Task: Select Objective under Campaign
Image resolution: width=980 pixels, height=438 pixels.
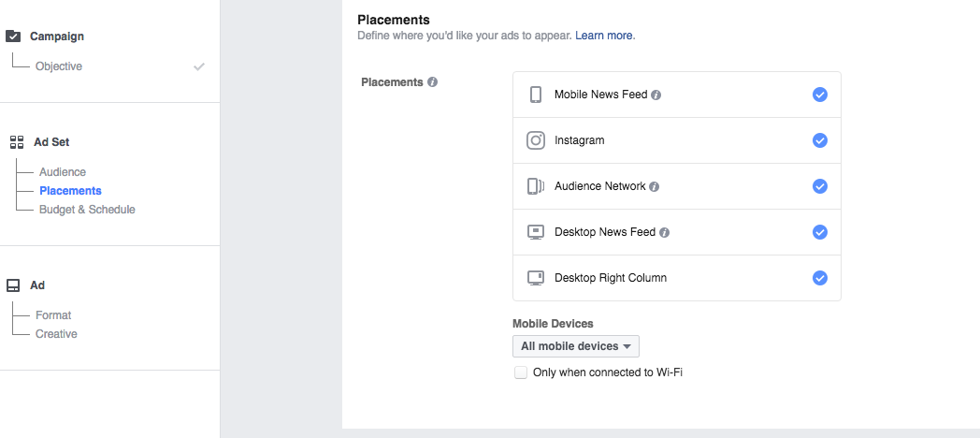Action: (x=59, y=66)
